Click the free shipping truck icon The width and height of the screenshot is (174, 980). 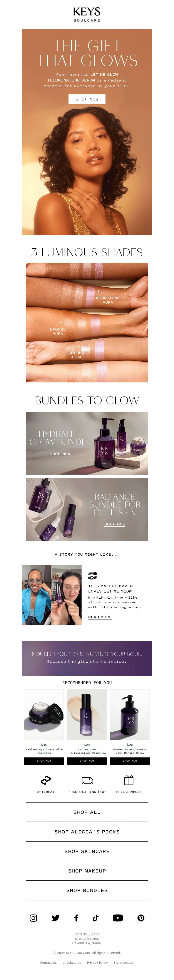(x=87, y=780)
